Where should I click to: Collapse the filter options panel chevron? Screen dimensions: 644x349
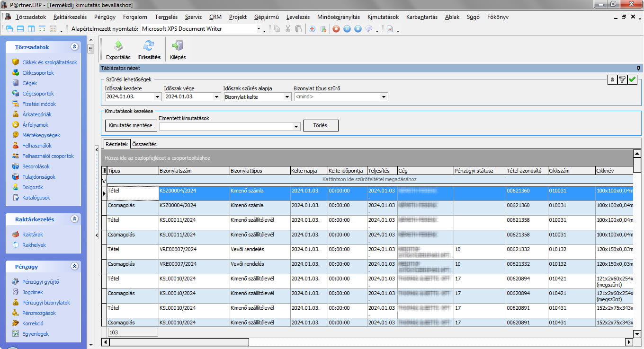coord(612,80)
